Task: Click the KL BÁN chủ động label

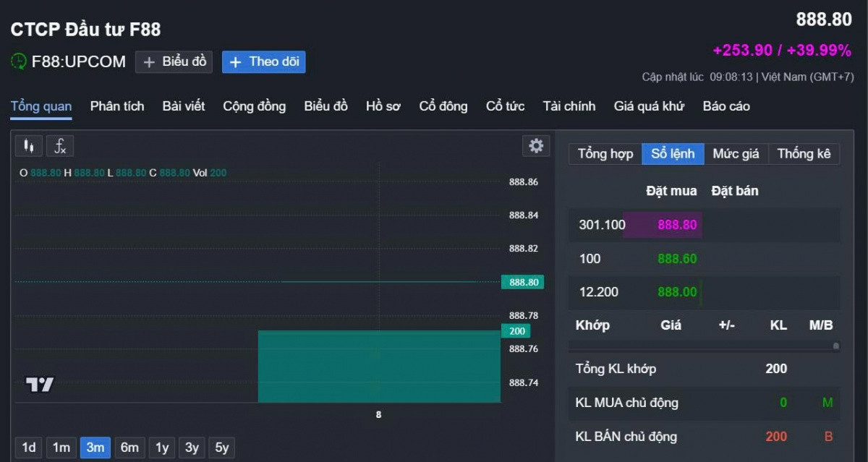Action: (x=626, y=437)
